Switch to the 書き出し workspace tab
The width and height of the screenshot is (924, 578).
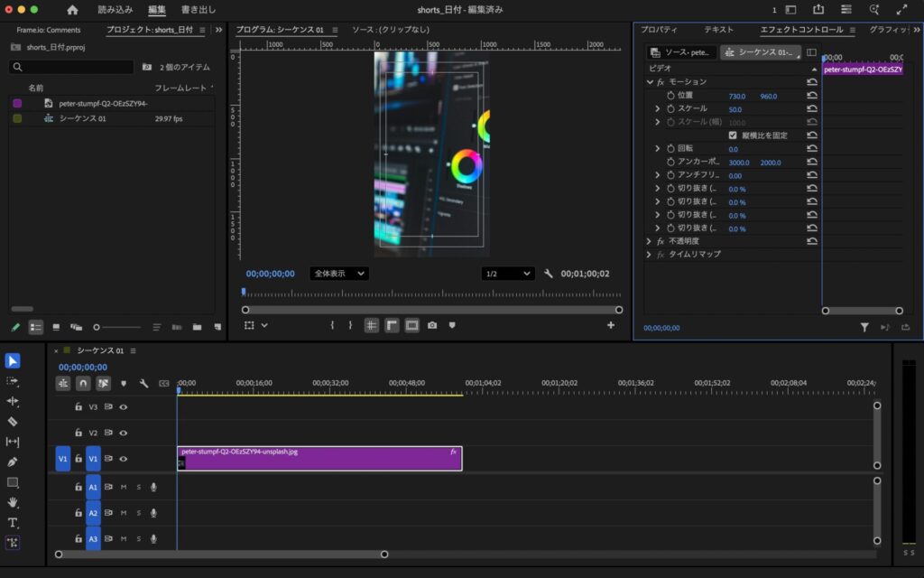(199, 10)
